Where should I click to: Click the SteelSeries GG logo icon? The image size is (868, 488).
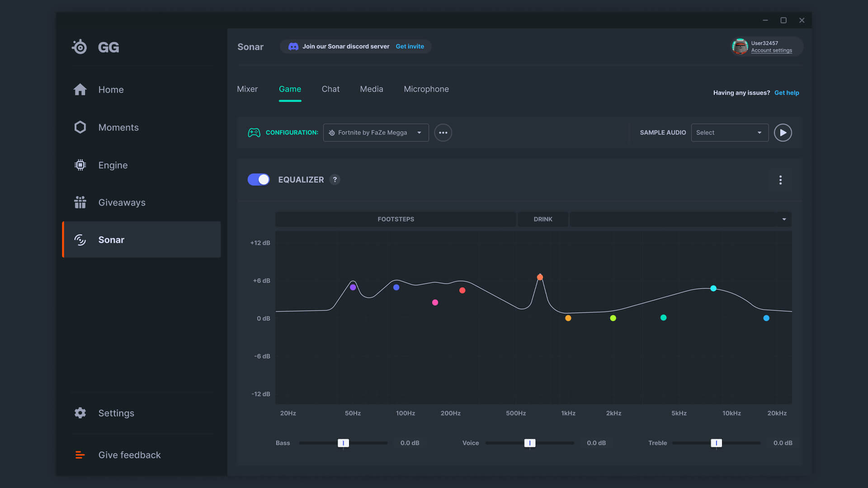click(x=80, y=47)
